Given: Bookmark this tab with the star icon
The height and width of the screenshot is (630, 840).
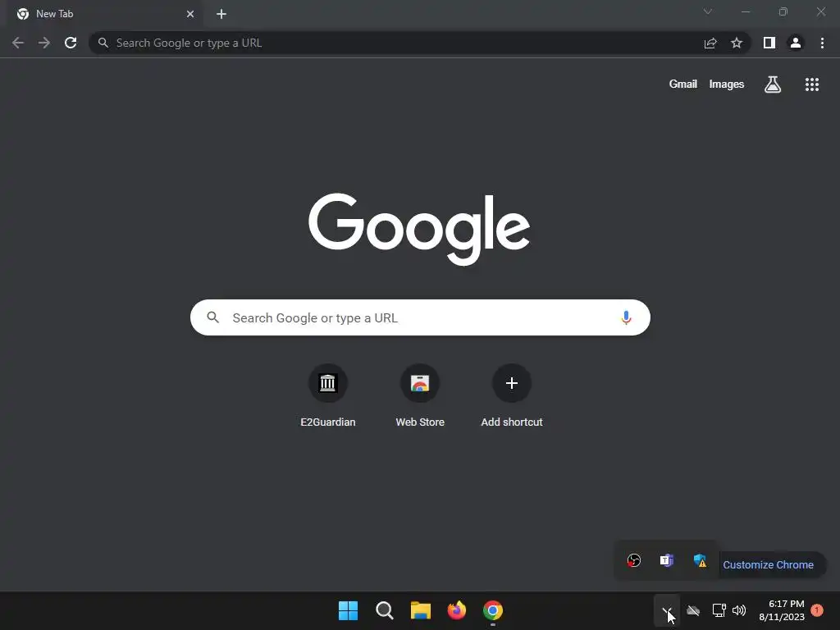Looking at the screenshot, I should pos(737,43).
